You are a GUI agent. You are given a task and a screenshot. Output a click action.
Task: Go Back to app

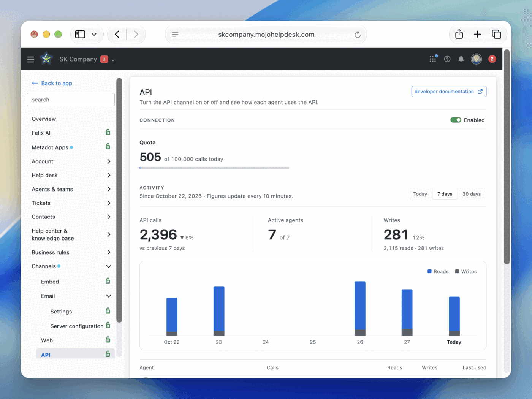point(52,83)
